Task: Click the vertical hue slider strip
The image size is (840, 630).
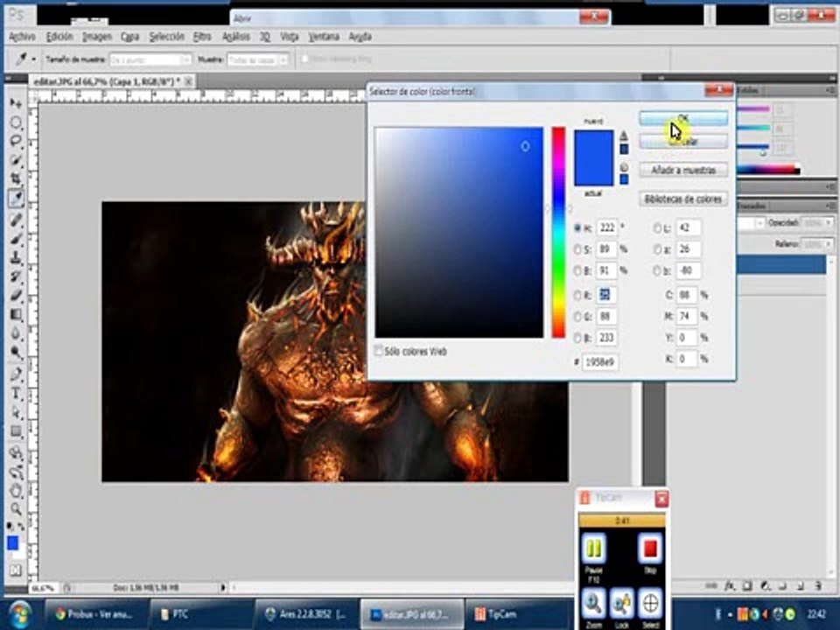Action: pyautogui.click(x=558, y=233)
